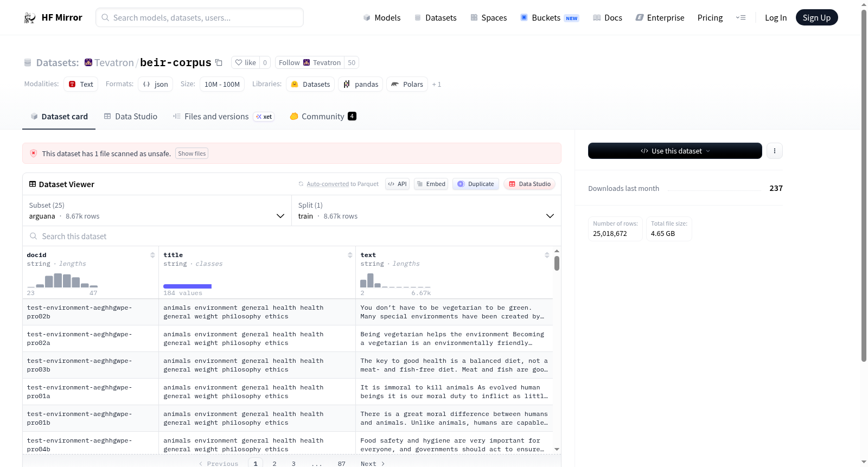
Task: Go to Datasets in the navigation
Action: (435, 18)
